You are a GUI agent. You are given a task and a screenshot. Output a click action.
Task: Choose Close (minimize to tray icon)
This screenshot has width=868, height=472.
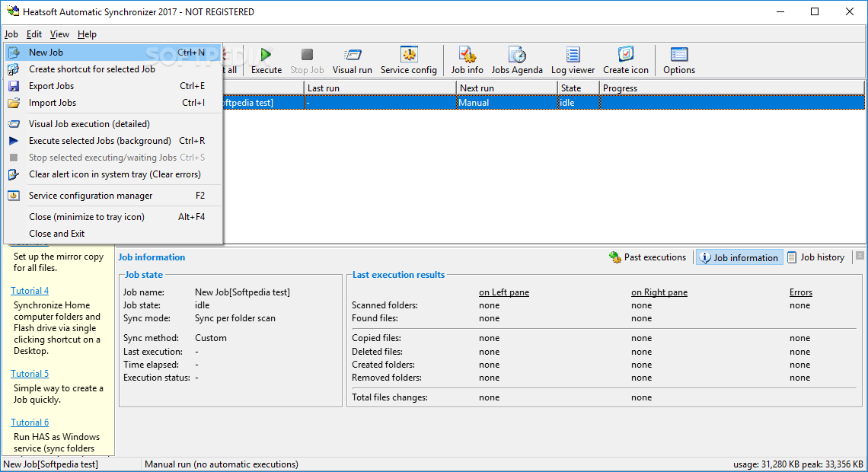point(113,217)
